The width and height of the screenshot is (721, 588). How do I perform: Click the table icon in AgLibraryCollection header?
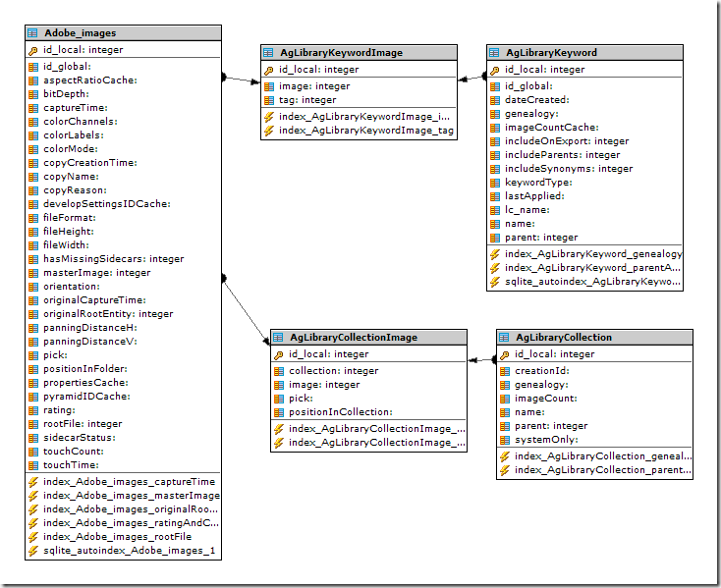(504, 338)
